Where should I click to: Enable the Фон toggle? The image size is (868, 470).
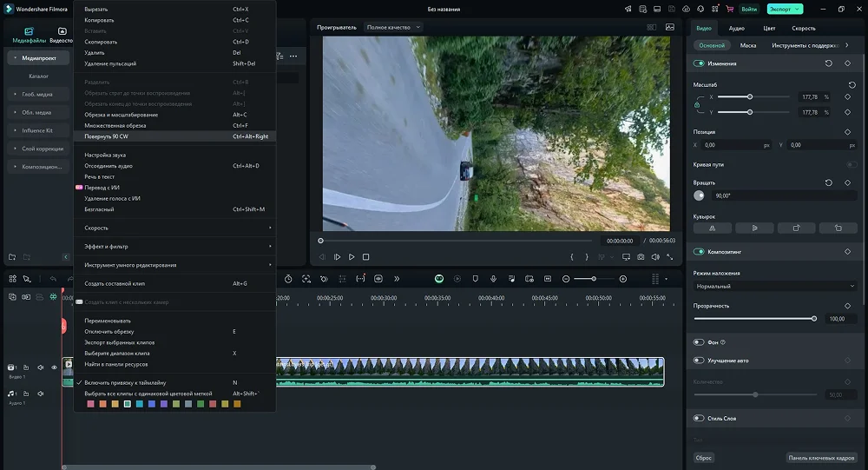click(699, 342)
